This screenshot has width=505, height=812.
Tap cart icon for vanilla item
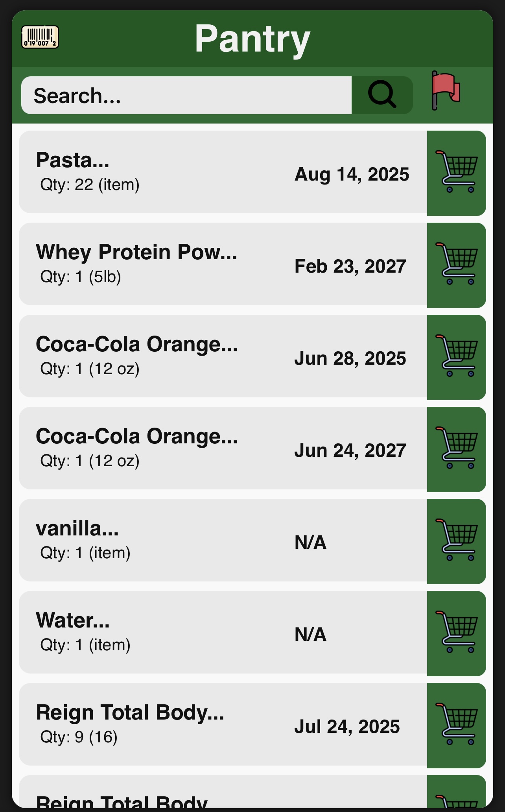pyautogui.click(x=456, y=541)
